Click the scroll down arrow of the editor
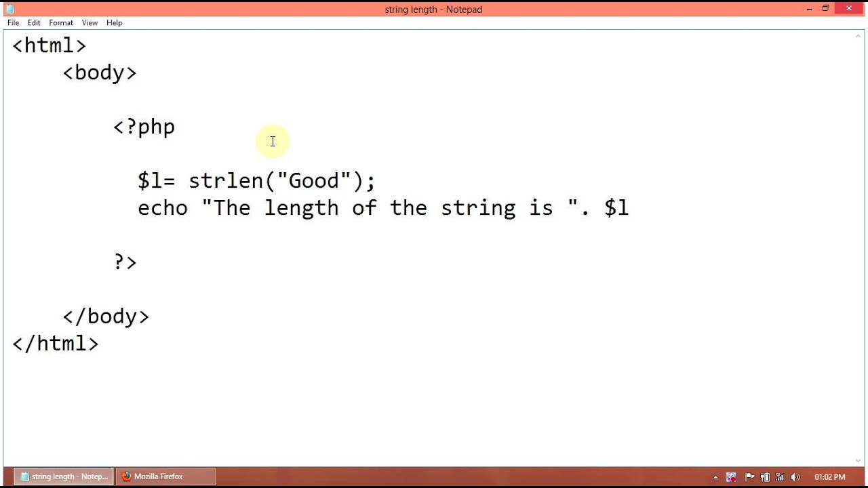Viewport: 868px width, 488px height. [x=859, y=461]
